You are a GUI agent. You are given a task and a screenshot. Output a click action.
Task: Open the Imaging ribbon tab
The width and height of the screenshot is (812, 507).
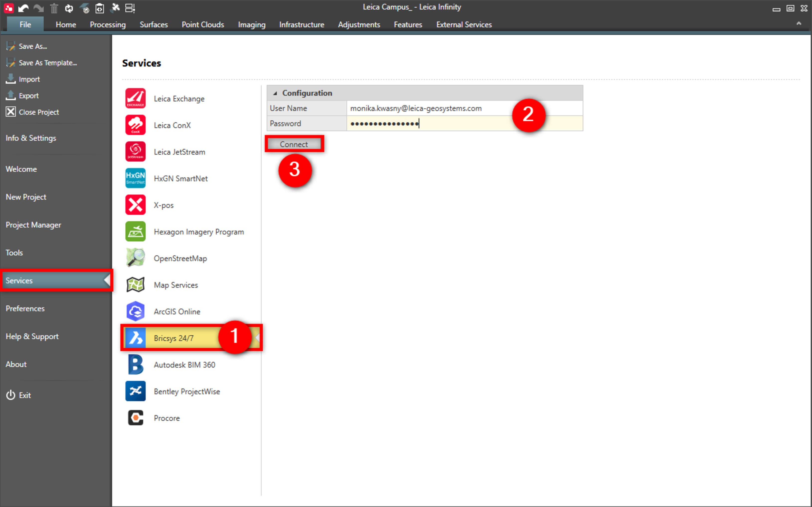click(x=252, y=24)
